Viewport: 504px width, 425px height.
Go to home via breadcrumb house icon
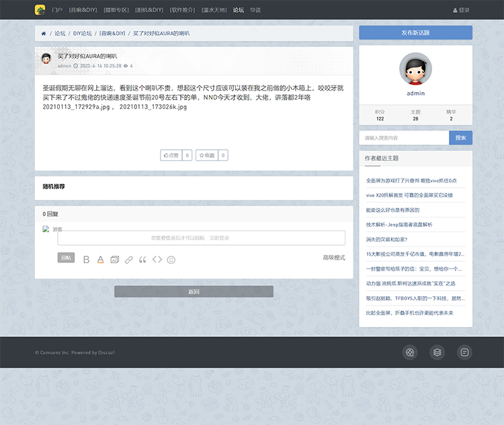(x=44, y=34)
